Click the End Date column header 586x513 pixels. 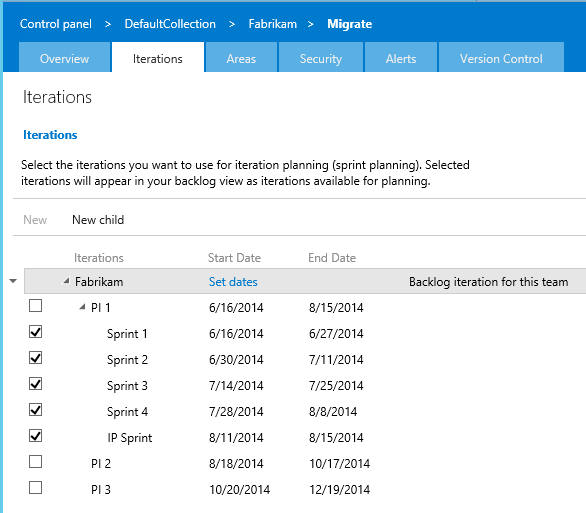[x=332, y=258]
